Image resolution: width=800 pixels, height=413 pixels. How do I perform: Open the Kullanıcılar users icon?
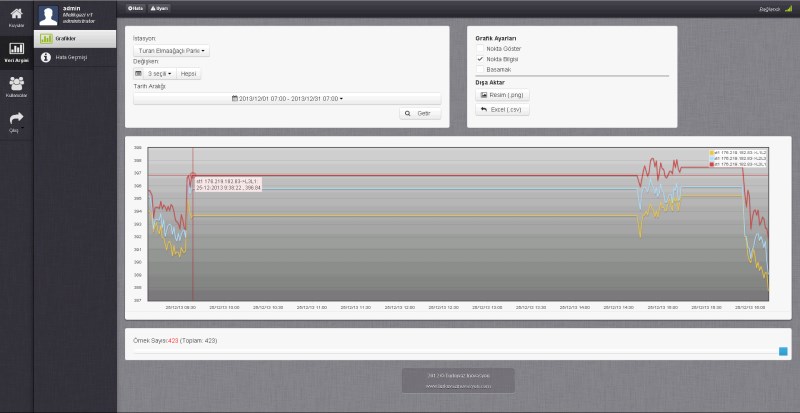click(x=16, y=85)
